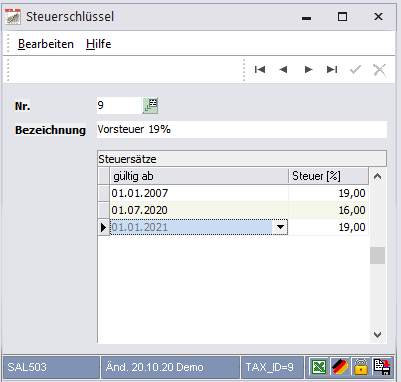
Task: Click the tax rates scrollbar down arrow
Action: [x=377, y=335]
